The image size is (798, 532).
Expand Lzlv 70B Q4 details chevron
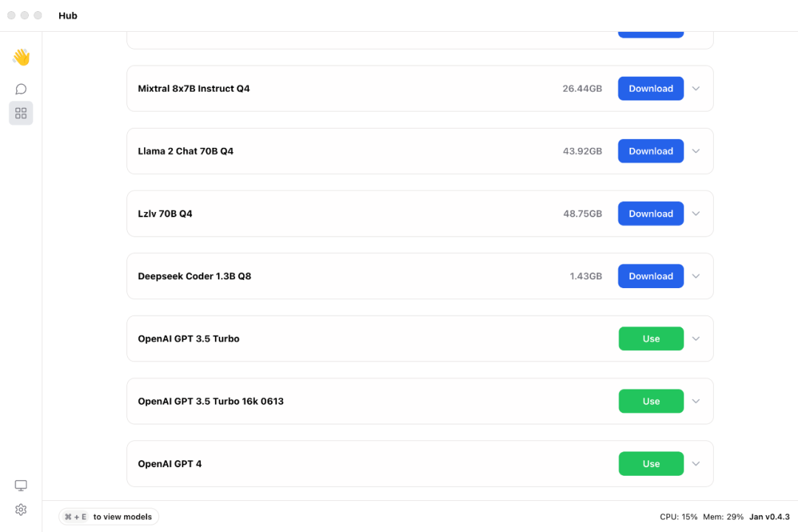696,214
